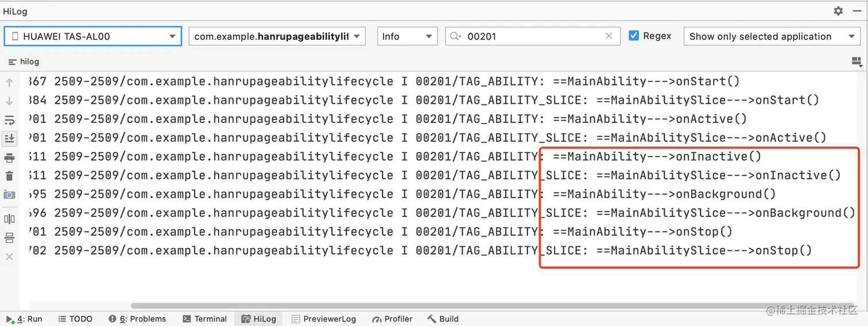Toggle the Regex checkbox
The width and height of the screenshot is (868, 326).
click(634, 36)
